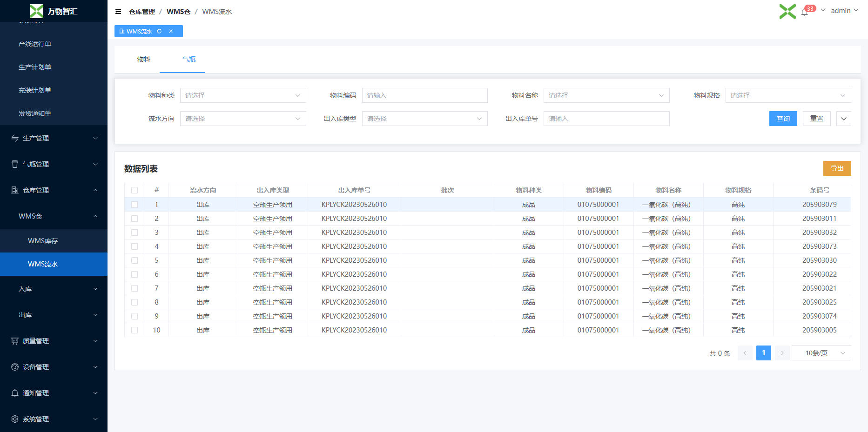868x432 pixels.
Task: Click the 生产管理 sidebar icon
Action: pos(15,138)
